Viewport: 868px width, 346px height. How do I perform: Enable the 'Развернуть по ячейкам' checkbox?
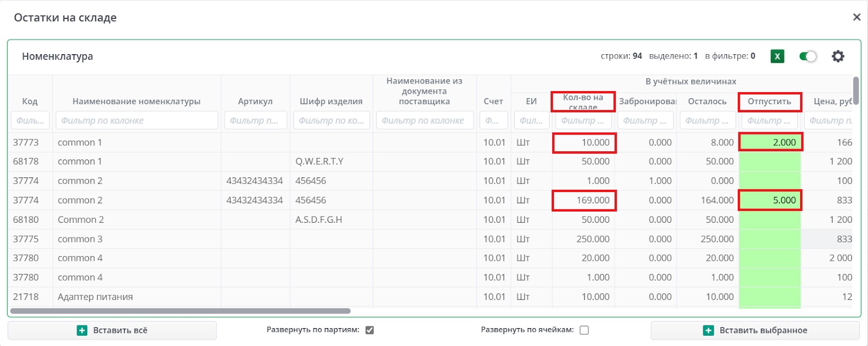584,330
